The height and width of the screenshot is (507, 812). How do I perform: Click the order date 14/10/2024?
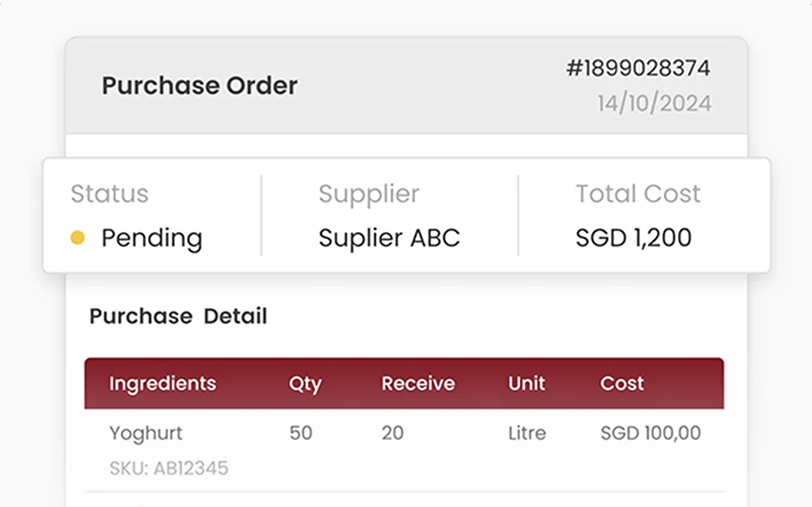click(655, 103)
